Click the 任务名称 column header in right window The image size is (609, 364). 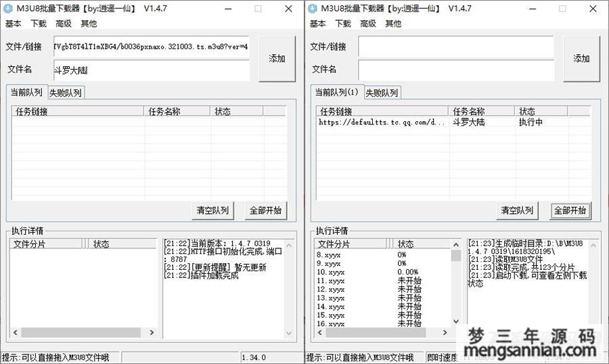pos(482,112)
